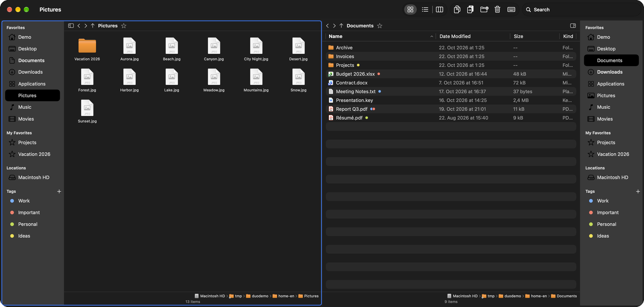Switch to list view in toolbar

(425, 10)
